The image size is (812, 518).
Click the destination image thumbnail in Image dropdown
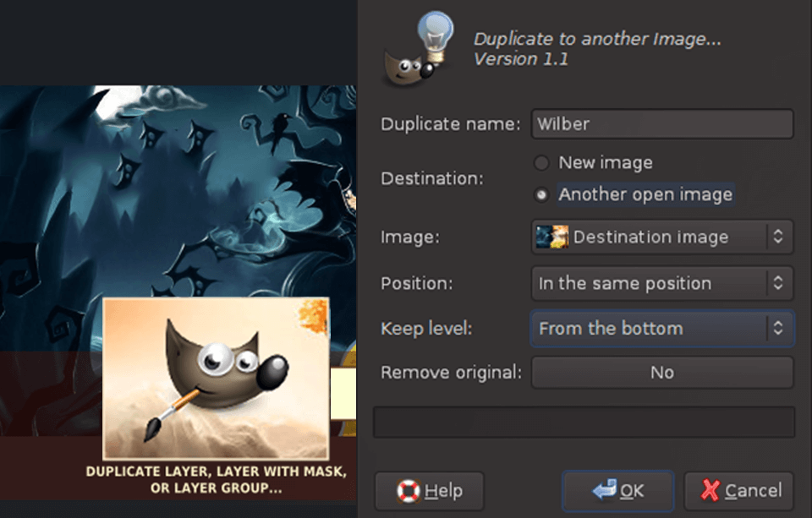(551, 237)
